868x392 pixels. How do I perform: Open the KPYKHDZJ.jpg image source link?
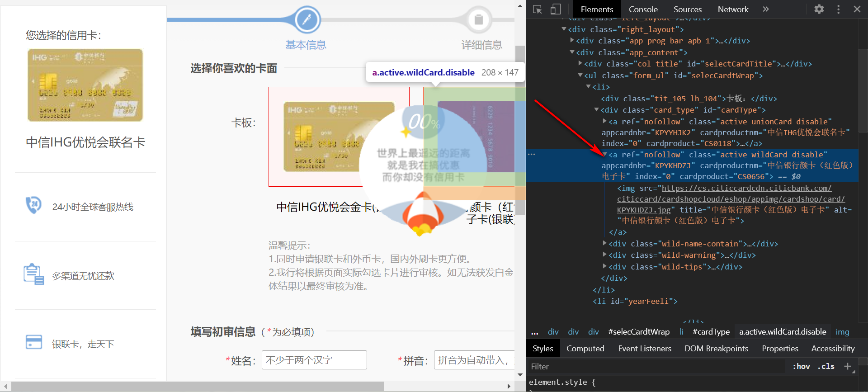[731, 199]
